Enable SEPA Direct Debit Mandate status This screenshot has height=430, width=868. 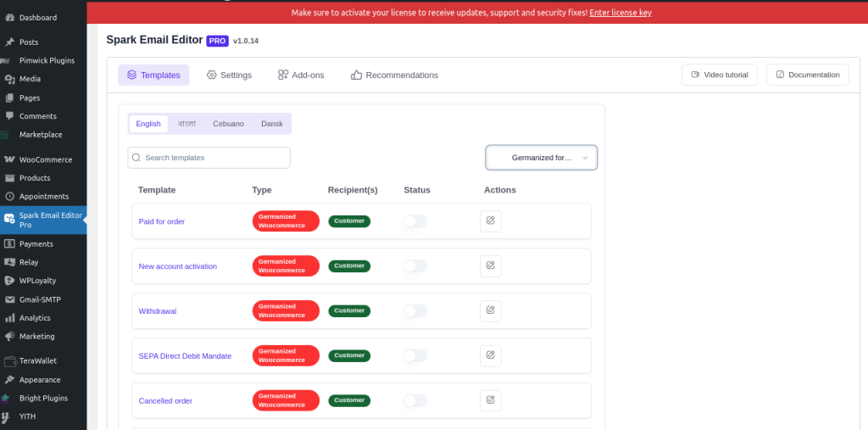[415, 355]
